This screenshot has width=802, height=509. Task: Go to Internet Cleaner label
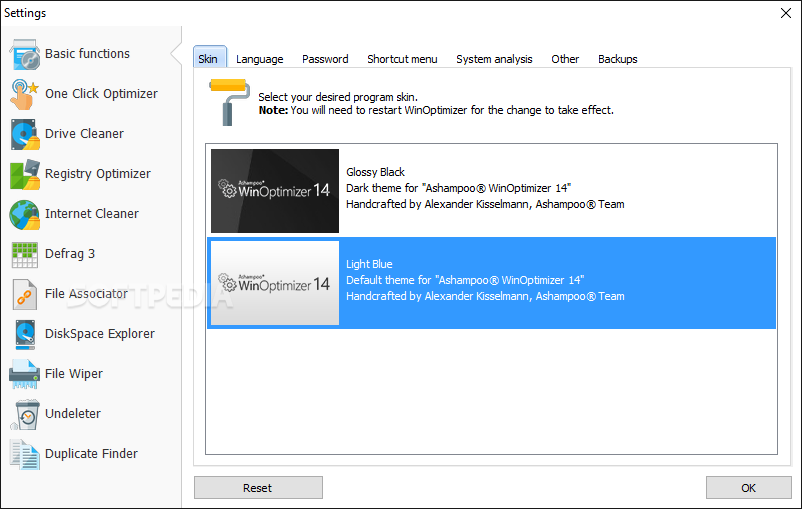(92, 213)
